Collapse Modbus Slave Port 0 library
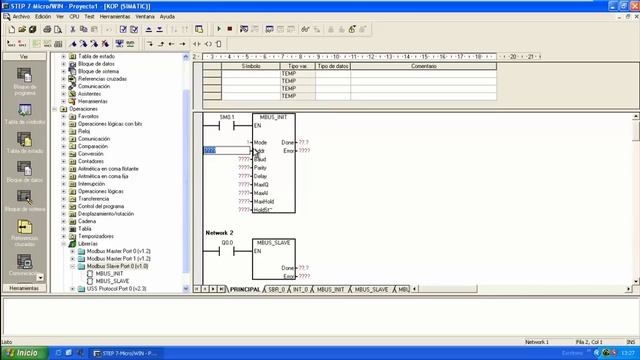 tap(72, 266)
